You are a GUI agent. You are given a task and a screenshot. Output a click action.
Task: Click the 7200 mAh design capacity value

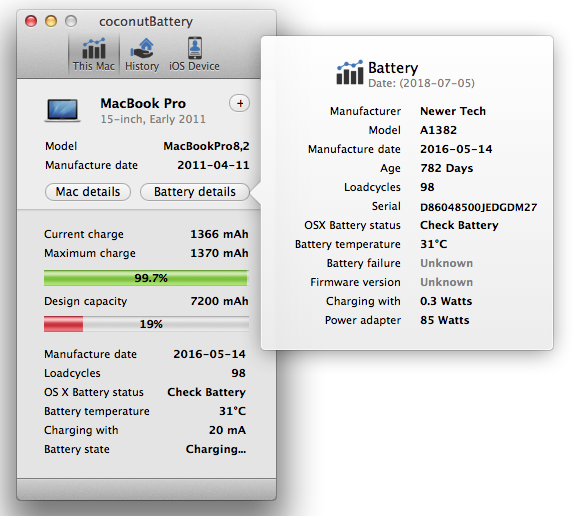coord(219,301)
